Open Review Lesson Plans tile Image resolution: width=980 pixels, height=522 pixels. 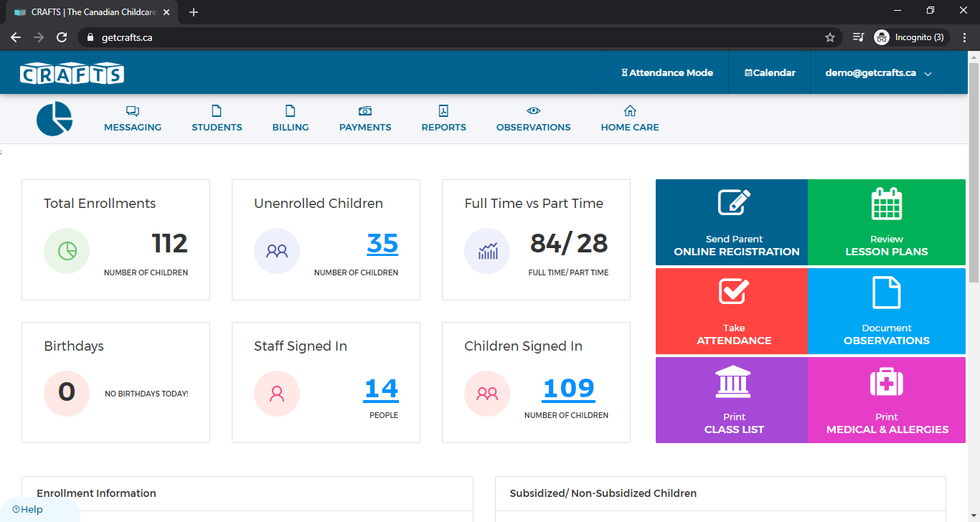click(887, 222)
